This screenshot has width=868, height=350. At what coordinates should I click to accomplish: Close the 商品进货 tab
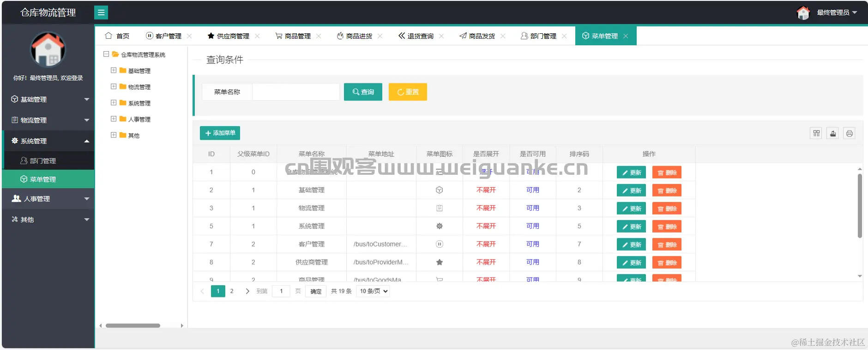(380, 36)
